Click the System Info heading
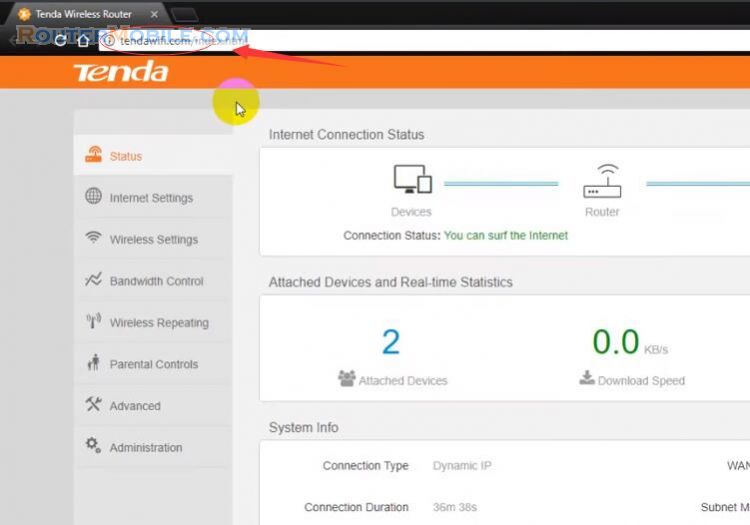 click(x=303, y=427)
